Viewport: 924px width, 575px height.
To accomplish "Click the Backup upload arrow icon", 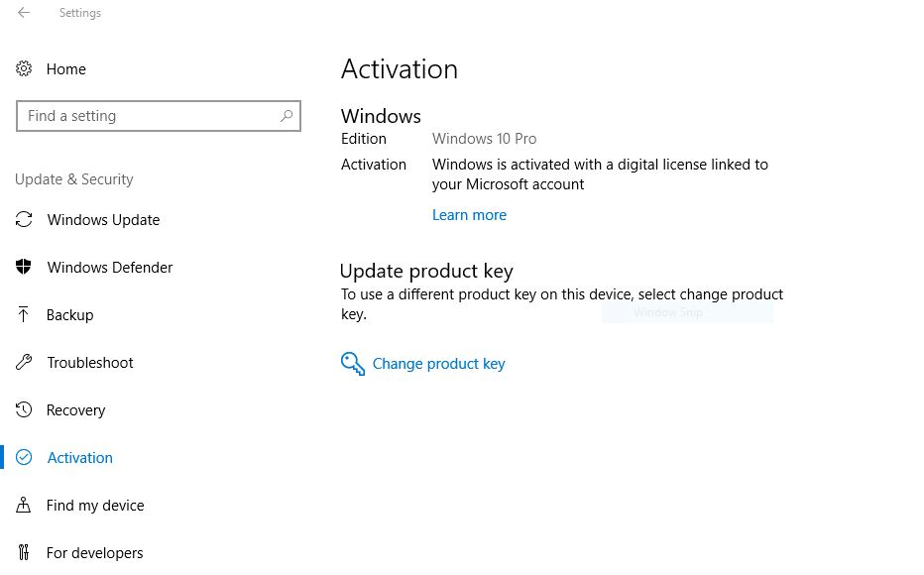I will pos(24,315).
